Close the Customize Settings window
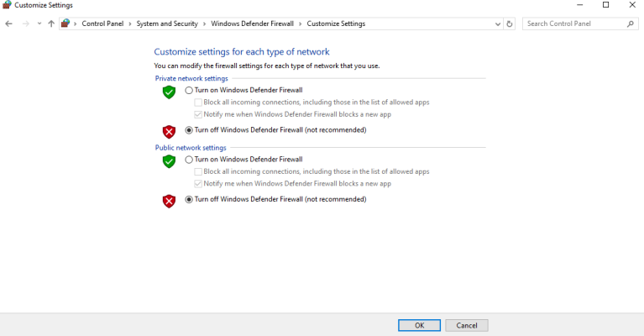644x336 pixels. 632,5
